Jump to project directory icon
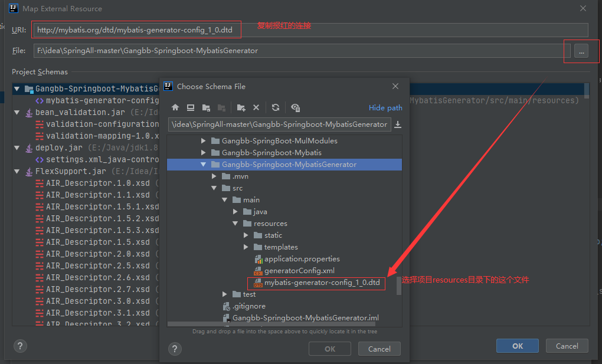 [x=206, y=108]
